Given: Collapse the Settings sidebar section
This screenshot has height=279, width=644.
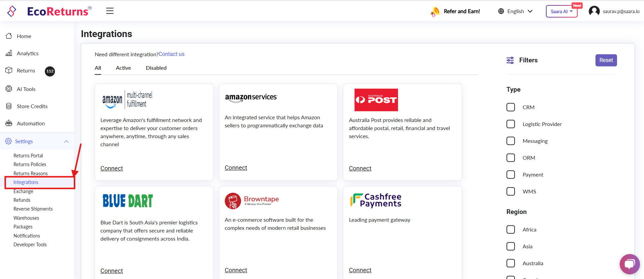Looking at the screenshot, I should [66, 142].
